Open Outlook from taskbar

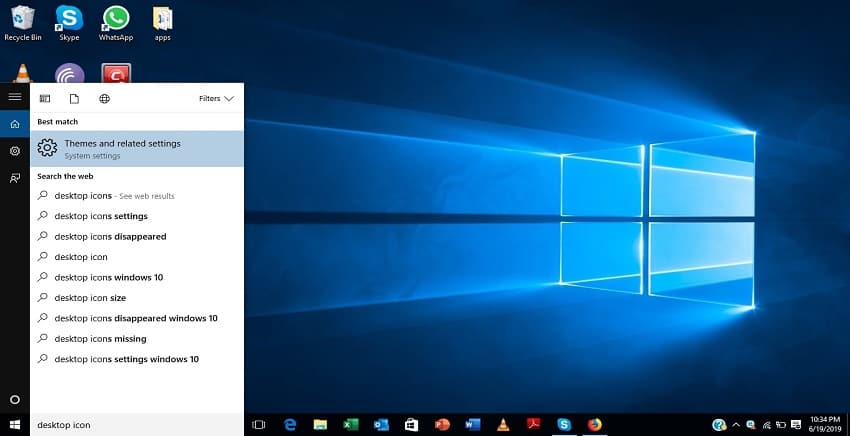pos(381,425)
